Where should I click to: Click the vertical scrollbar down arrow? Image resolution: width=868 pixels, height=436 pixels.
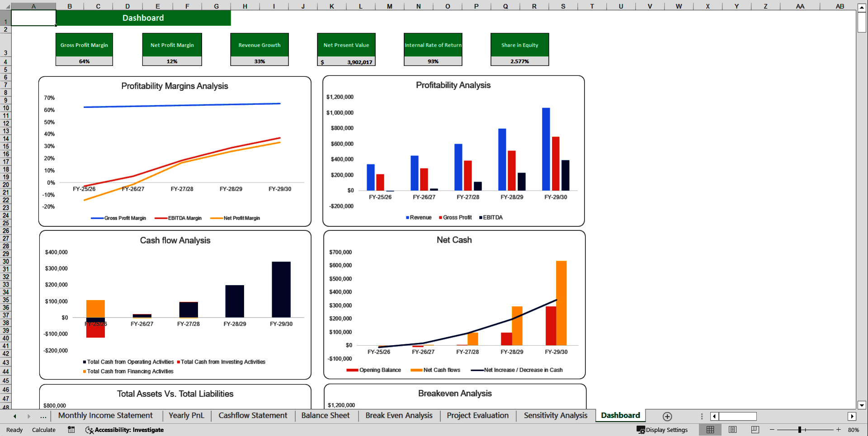(862, 406)
